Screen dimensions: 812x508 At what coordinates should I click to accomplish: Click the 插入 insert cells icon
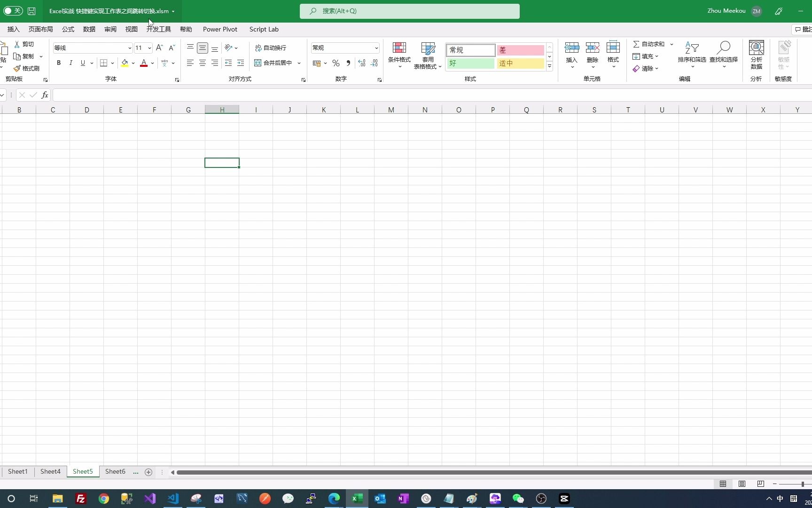(x=572, y=48)
